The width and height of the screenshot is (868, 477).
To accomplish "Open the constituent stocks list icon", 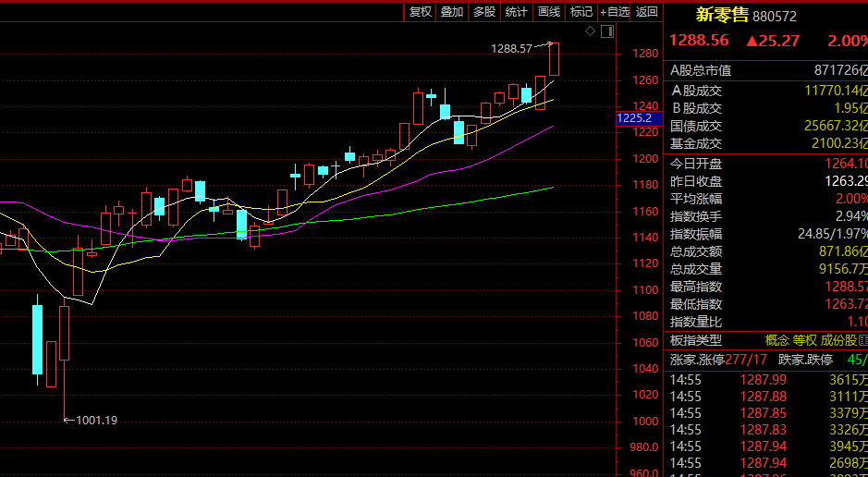I will click(x=862, y=340).
